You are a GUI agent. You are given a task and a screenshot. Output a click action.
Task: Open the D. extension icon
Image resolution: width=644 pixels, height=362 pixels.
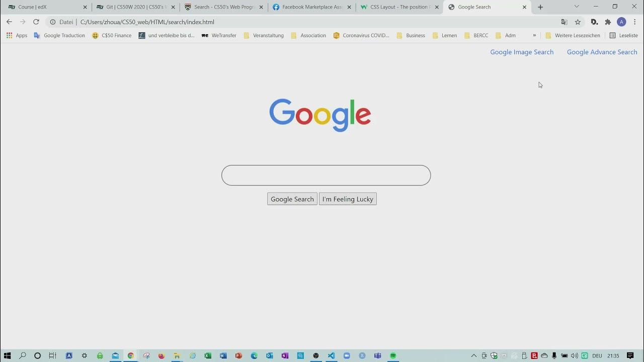point(594,22)
